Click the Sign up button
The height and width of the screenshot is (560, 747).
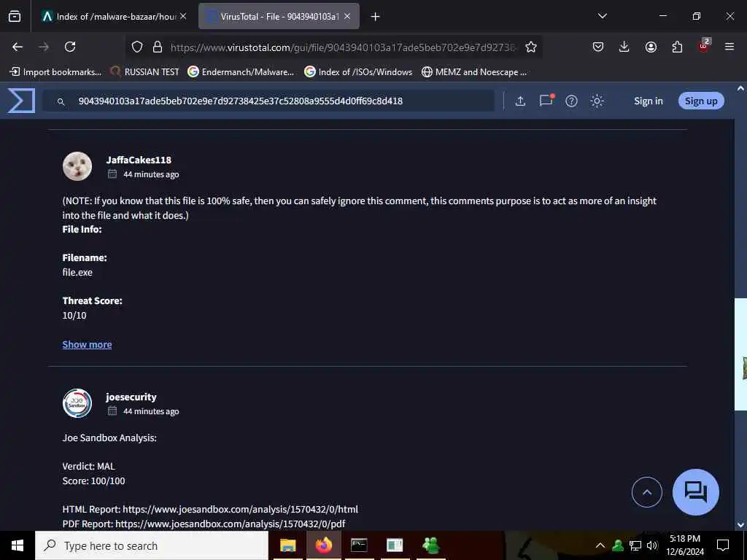[701, 101]
